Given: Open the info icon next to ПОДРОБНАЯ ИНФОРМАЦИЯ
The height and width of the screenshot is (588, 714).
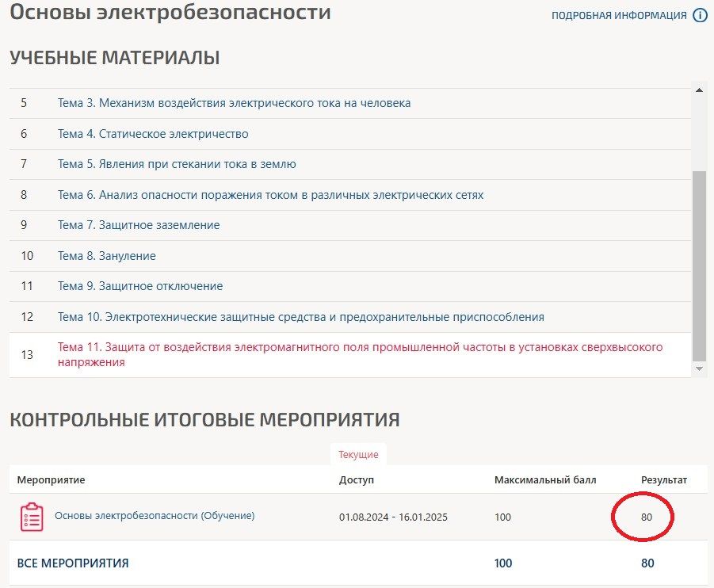Looking at the screenshot, I should (700, 16).
